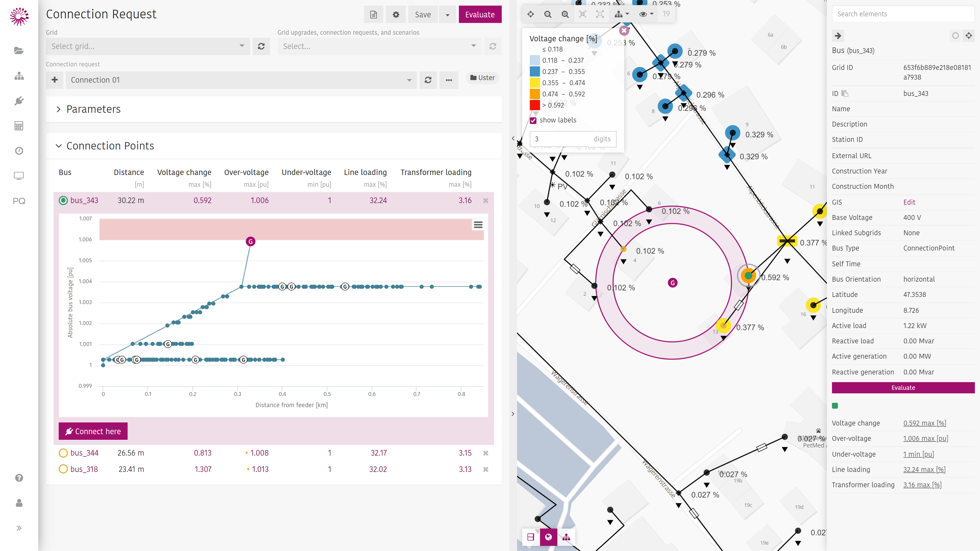Screen dimensions: 980x551
Task: Click the pan/move map tool
Action: point(531,14)
